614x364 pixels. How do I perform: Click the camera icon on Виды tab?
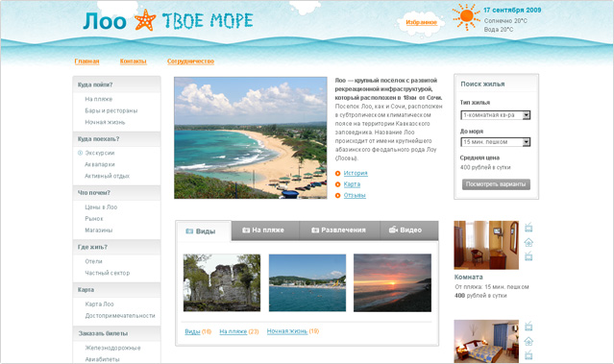click(x=189, y=231)
